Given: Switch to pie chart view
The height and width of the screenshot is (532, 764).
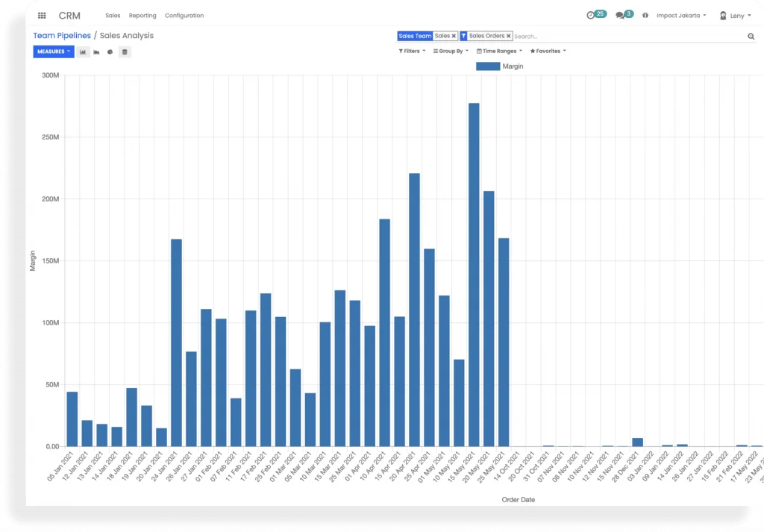Looking at the screenshot, I should point(110,52).
